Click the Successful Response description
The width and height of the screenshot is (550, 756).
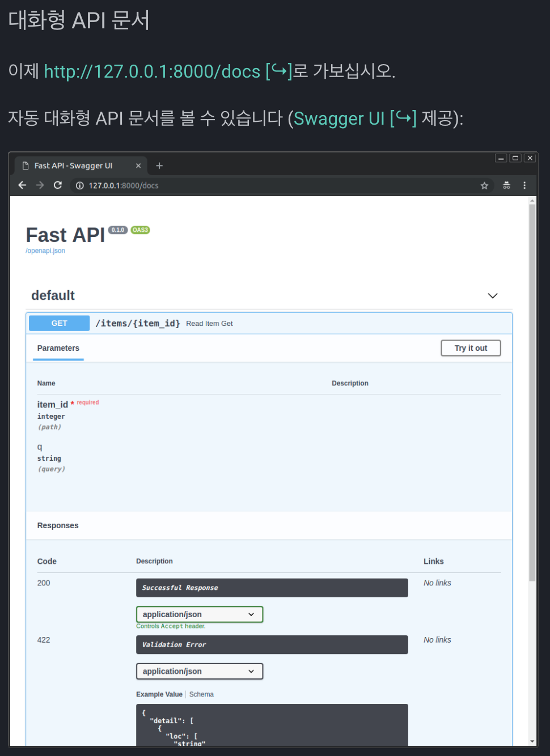272,588
